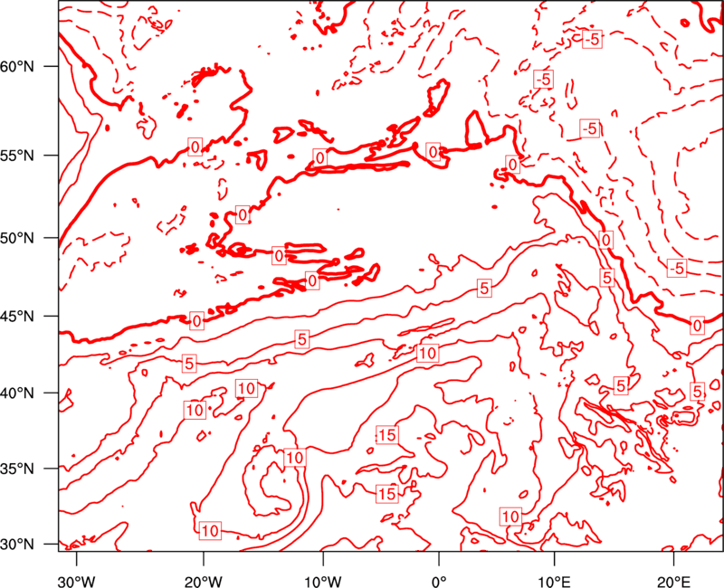This screenshot has width=724, height=588.
Task: Select the 20°W longitude axis label
Action: (203, 582)
